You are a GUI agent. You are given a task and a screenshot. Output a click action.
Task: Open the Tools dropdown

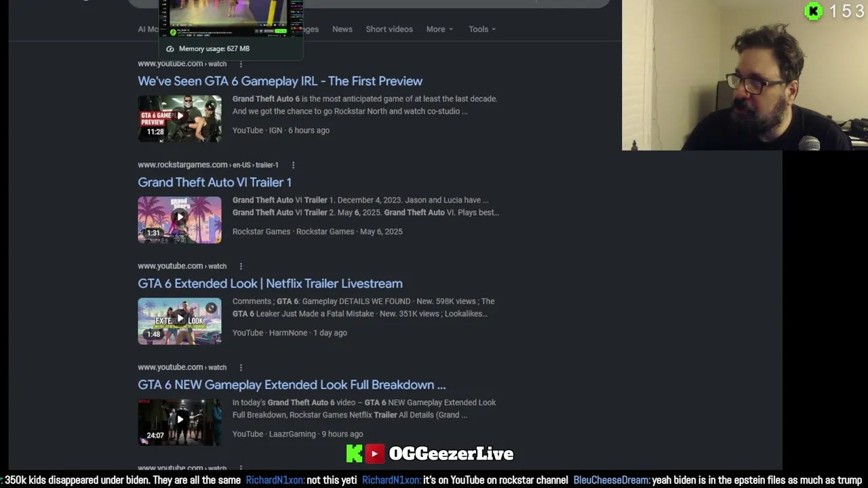pyautogui.click(x=481, y=29)
